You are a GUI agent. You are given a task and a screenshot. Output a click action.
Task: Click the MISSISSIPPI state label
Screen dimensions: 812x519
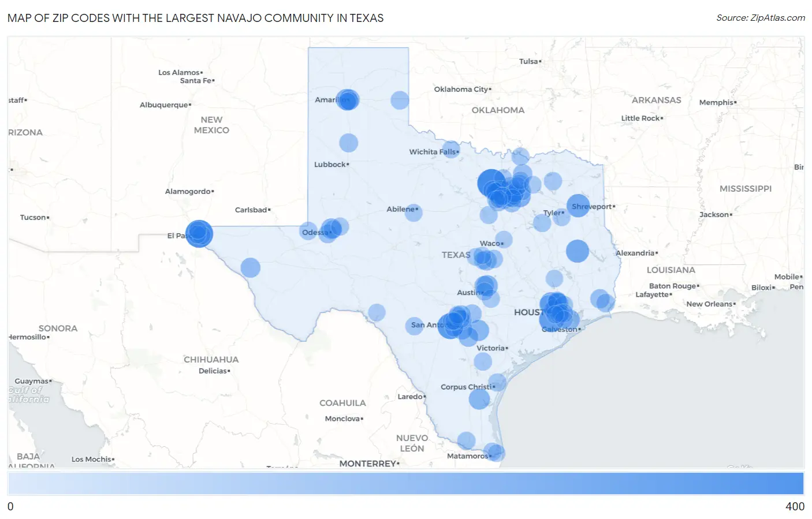(746, 189)
